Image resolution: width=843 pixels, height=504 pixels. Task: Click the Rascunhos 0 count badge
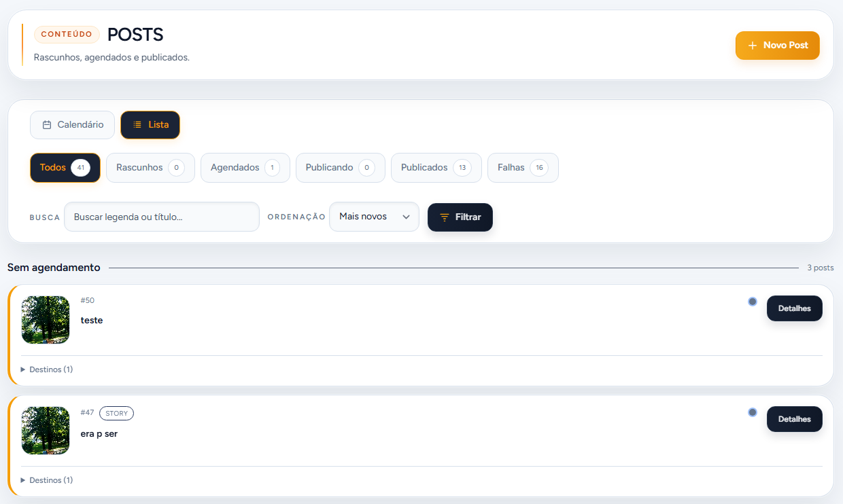(x=177, y=168)
